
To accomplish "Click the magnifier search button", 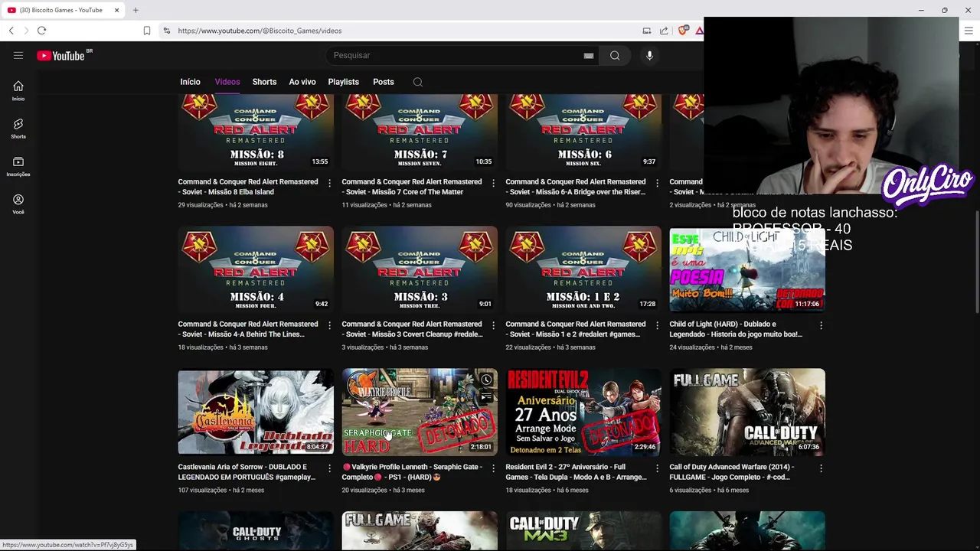I will 615,55.
